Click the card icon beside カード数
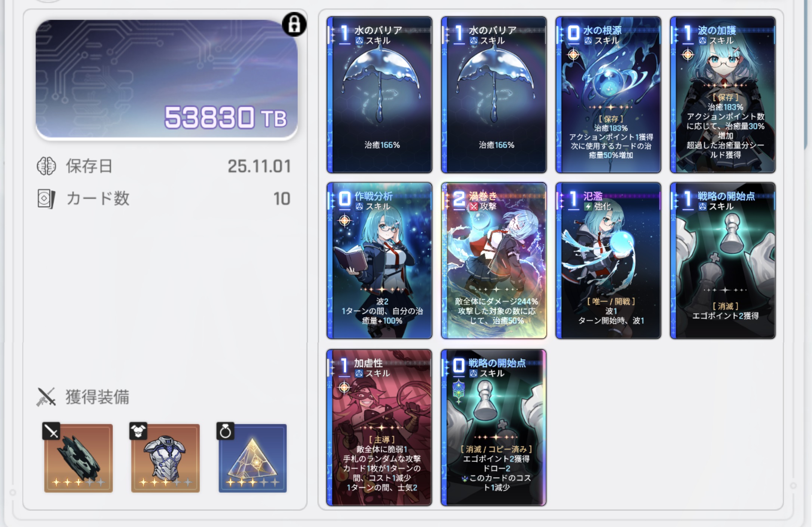This screenshot has width=812, height=527. coord(46,199)
